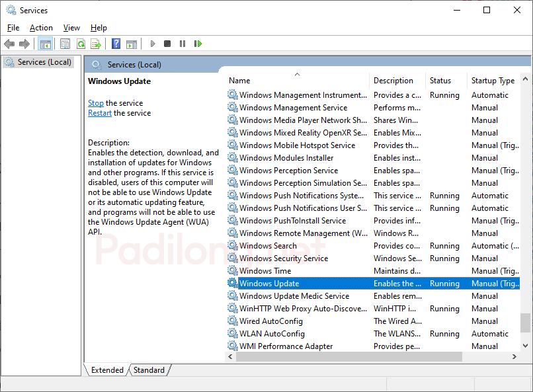Screen dimensions: 533x392
Task: Open the Action menu
Action: point(41,27)
